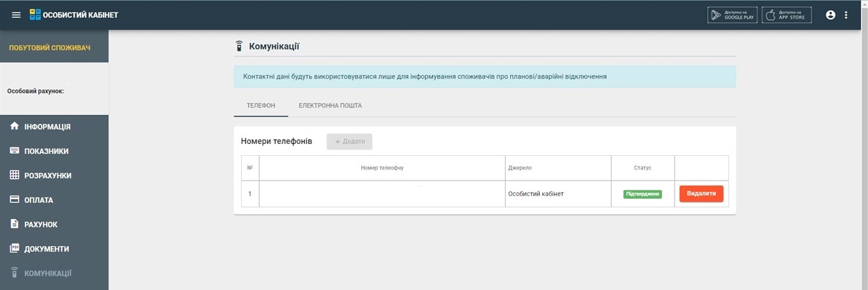Switch to the Електронна пошта tab

330,106
